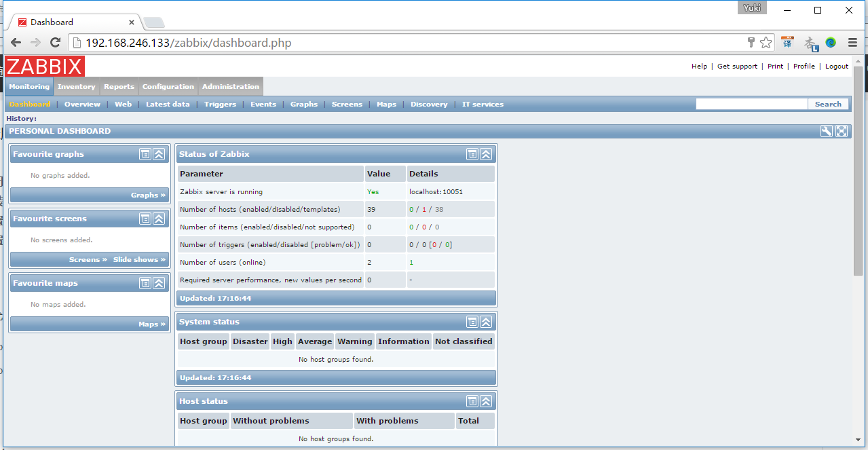The image size is (868, 450).
Task: Switch to the Monitoring tab
Action: 29,87
